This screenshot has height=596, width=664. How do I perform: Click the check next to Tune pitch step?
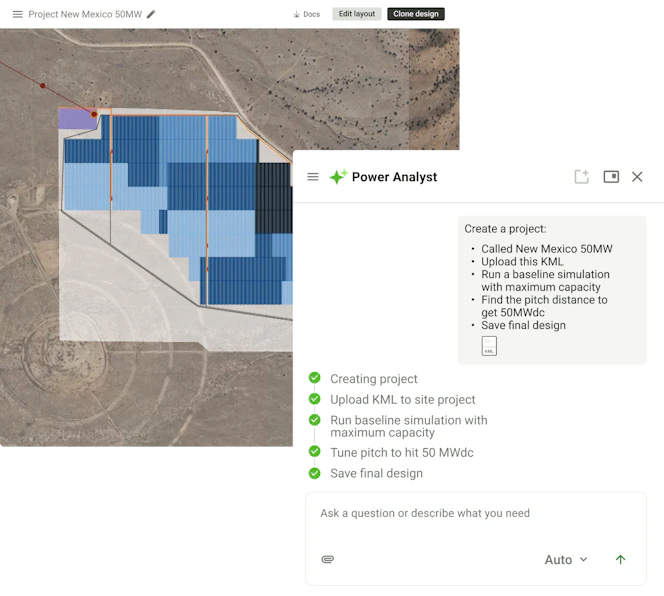pos(315,452)
